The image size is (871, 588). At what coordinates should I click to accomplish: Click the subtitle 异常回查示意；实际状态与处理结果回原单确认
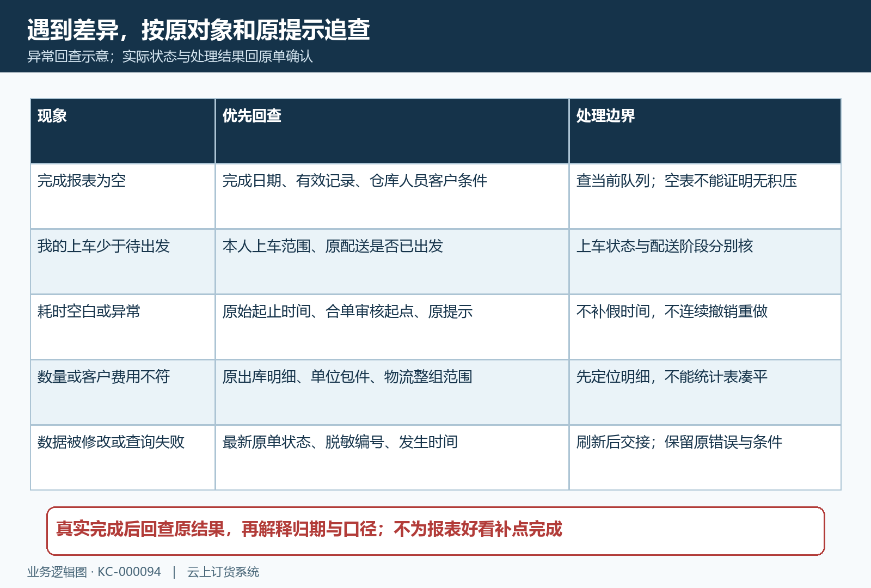click(x=170, y=57)
